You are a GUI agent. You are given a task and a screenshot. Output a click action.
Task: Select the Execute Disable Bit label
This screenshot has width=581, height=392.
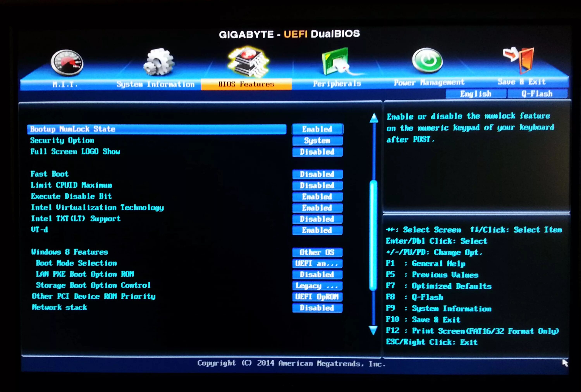point(71,196)
